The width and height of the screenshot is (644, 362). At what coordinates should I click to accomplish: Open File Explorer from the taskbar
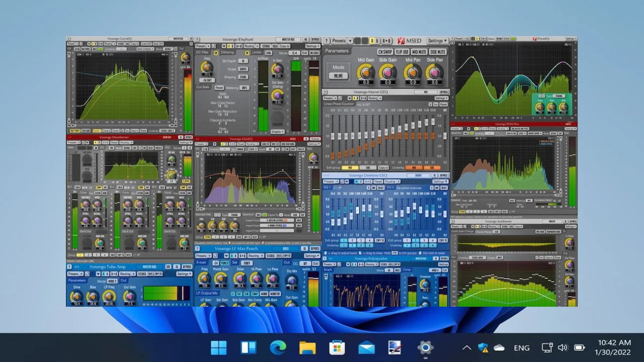tap(307, 347)
